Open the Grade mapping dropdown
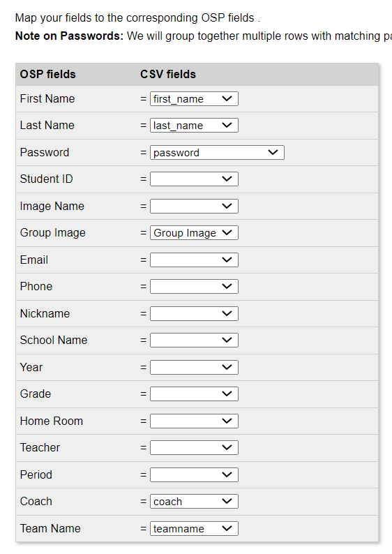This screenshot has height=554, width=392. pos(194,394)
